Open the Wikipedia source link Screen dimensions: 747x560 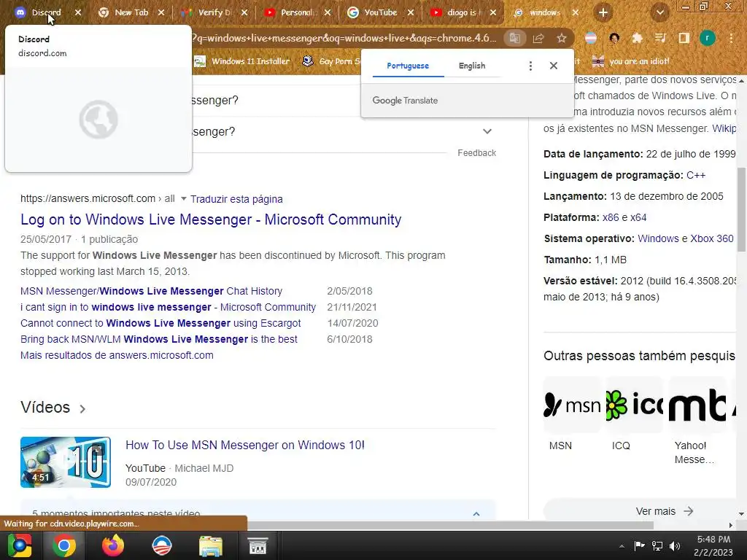tap(724, 128)
